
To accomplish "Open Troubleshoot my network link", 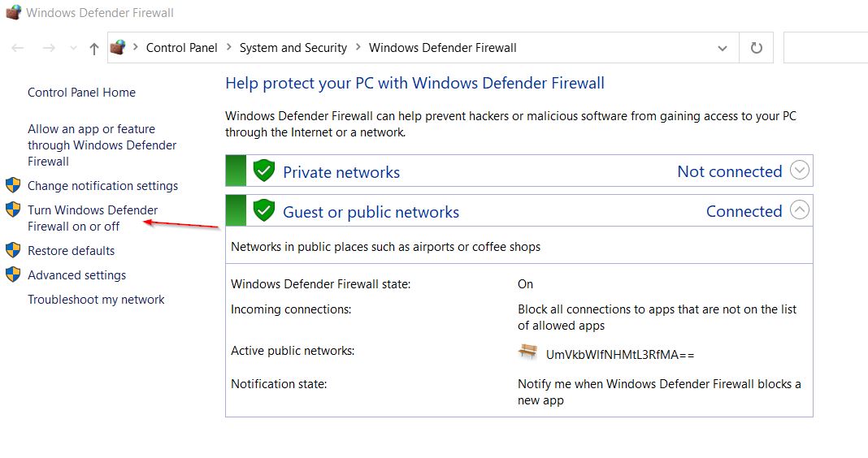I will click(96, 300).
